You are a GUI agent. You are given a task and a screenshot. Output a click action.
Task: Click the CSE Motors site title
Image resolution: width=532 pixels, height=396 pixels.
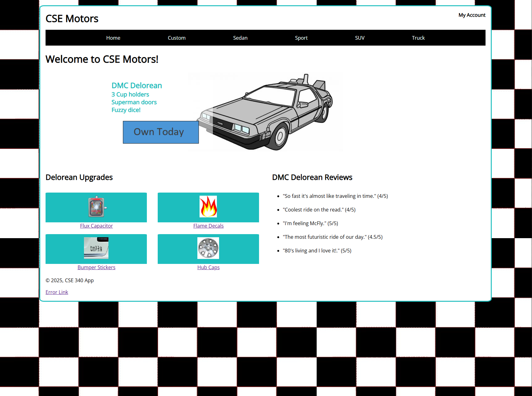(x=72, y=19)
